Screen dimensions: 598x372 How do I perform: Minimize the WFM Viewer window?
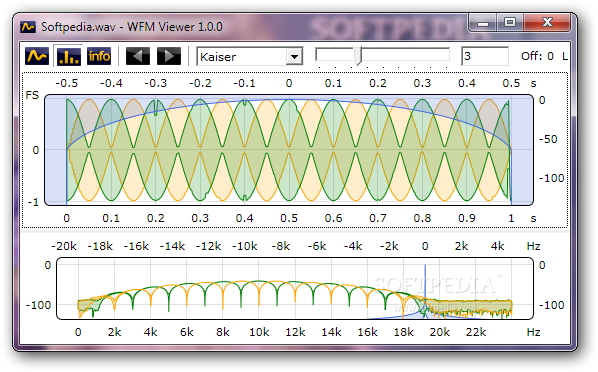[482, 23]
